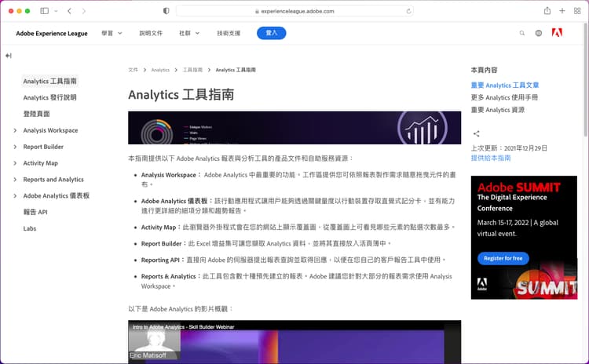Image resolution: width=589 pixels, height=364 pixels.
Task: Click the share icon in right sidebar
Action: click(477, 133)
